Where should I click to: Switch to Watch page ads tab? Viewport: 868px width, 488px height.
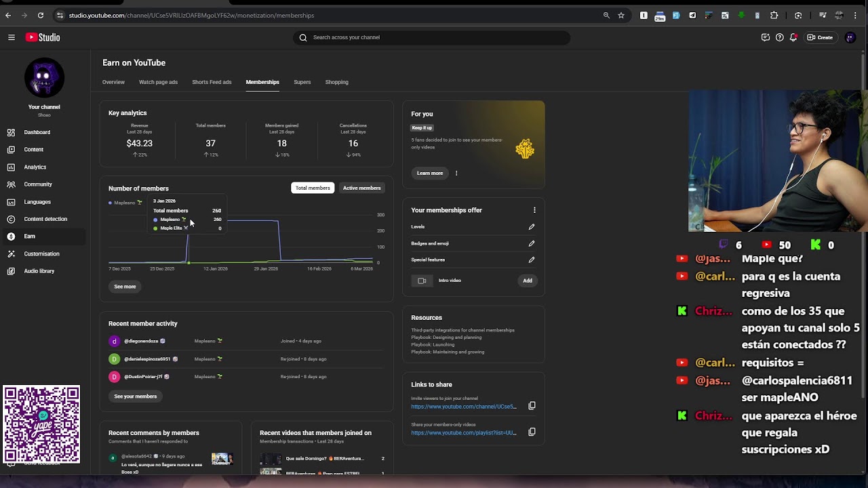point(158,82)
